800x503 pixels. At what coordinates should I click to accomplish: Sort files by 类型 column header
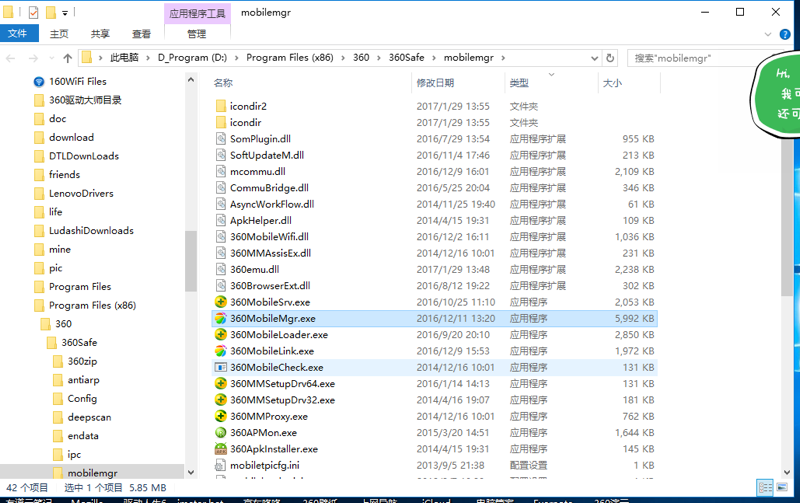[519, 83]
